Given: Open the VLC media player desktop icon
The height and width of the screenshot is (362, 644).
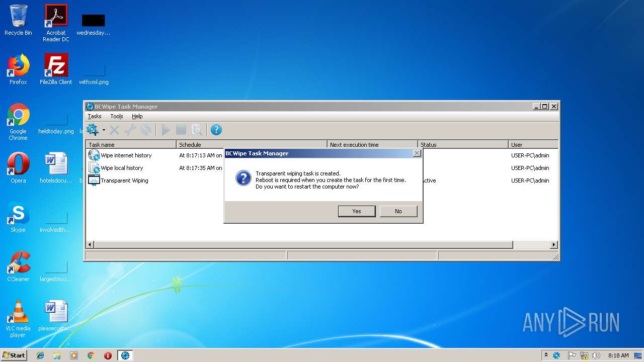Looking at the screenshot, I should click(x=18, y=319).
